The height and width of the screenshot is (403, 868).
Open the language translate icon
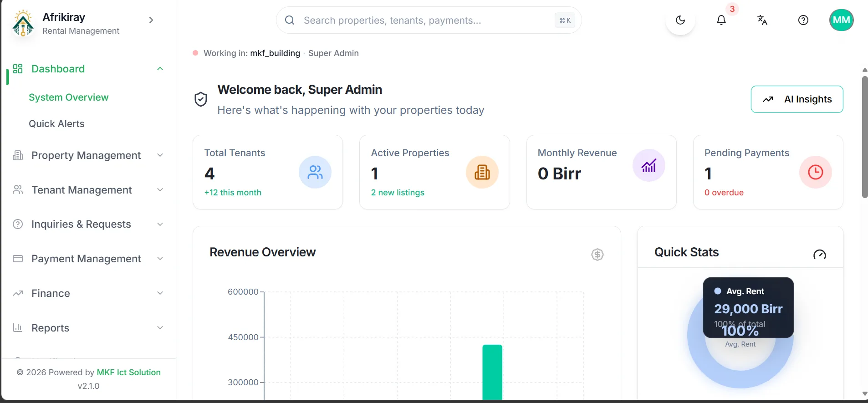(x=762, y=20)
